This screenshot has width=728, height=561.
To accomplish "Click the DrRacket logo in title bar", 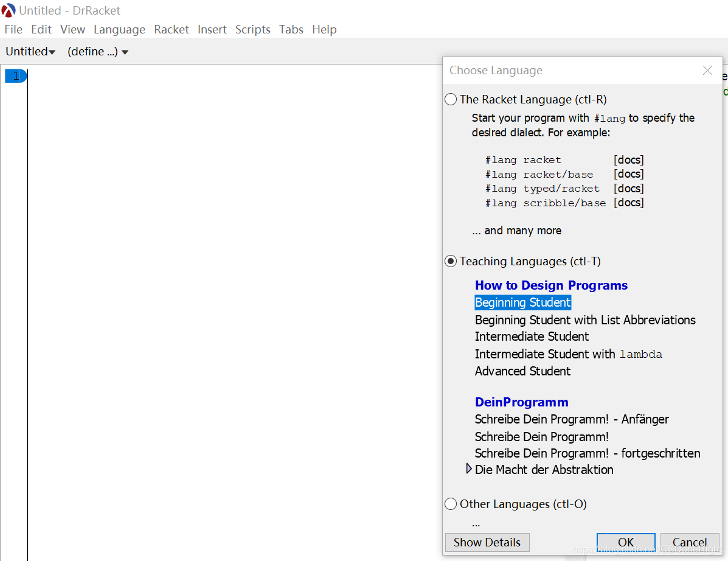I will coord(9,10).
